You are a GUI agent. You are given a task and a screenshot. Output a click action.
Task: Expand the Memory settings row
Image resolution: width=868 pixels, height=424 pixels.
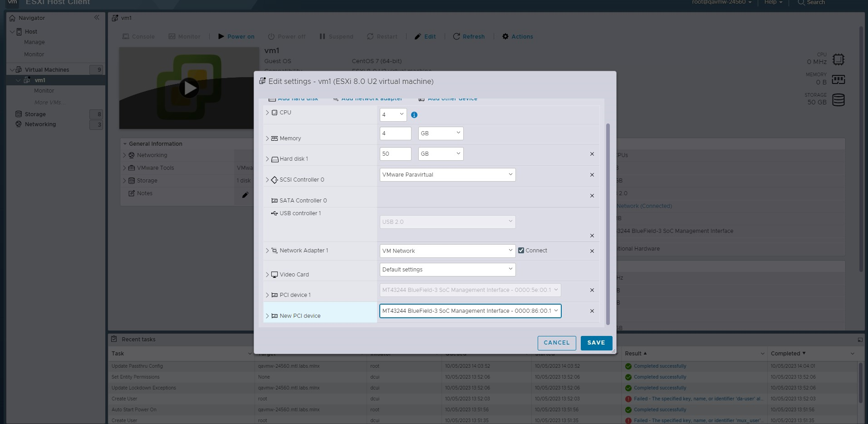[x=267, y=138]
